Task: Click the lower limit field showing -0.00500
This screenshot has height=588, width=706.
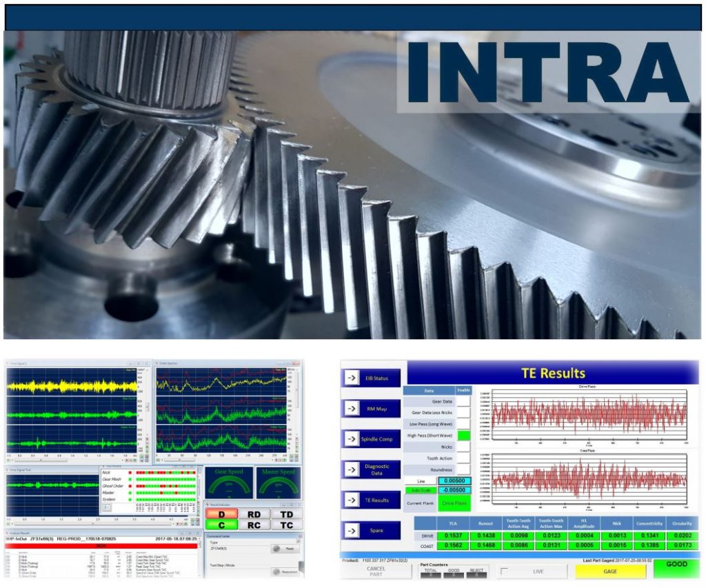Action: [454, 490]
